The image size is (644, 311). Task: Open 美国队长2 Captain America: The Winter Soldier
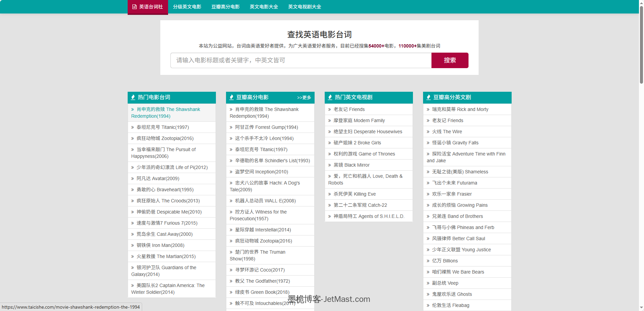[168, 289]
